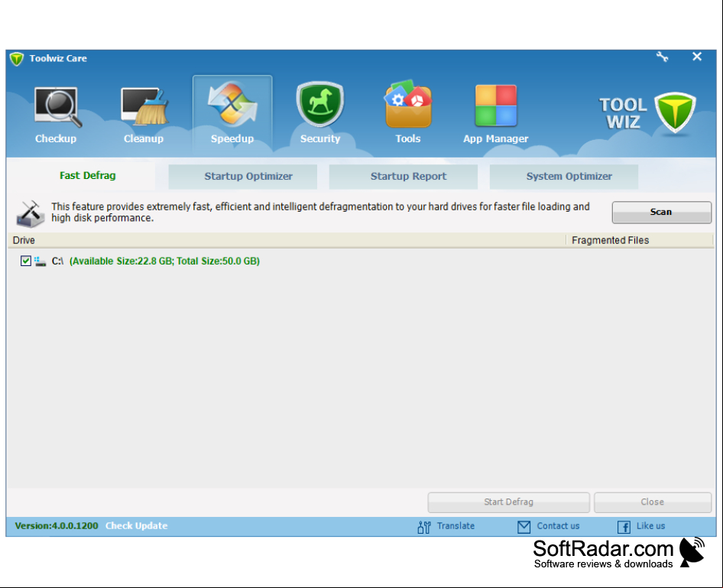This screenshot has height=588, width=723.
Task: Click the Translate link
Action: 456,526
